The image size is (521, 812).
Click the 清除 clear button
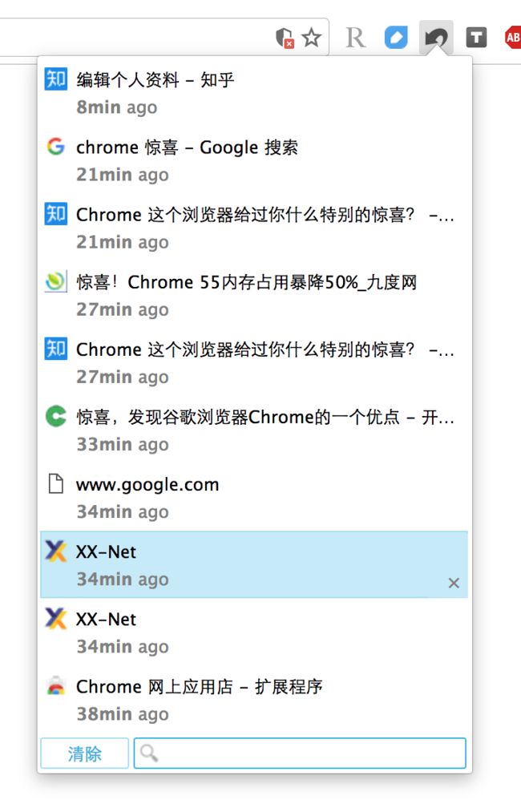(x=84, y=753)
